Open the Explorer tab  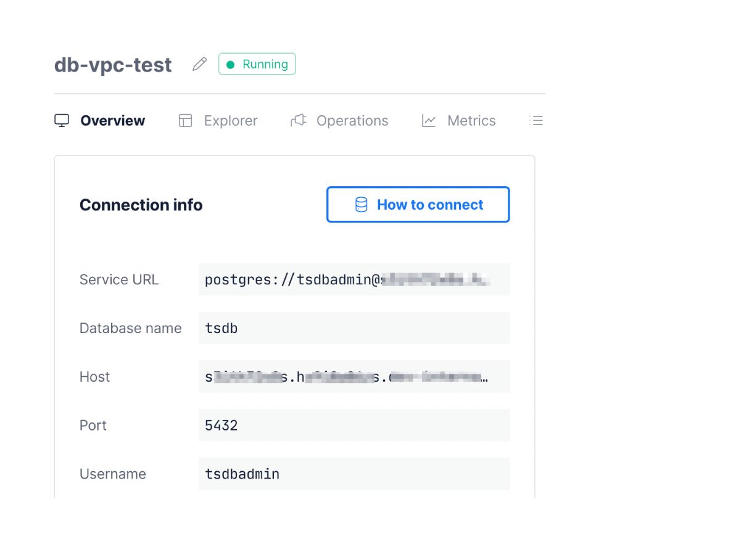coord(231,121)
